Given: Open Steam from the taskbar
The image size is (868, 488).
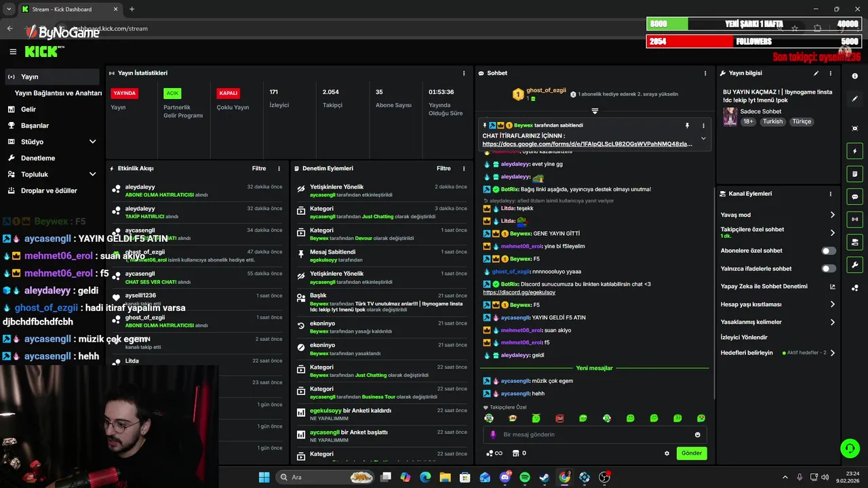Looking at the screenshot, I should click(544, 477).
